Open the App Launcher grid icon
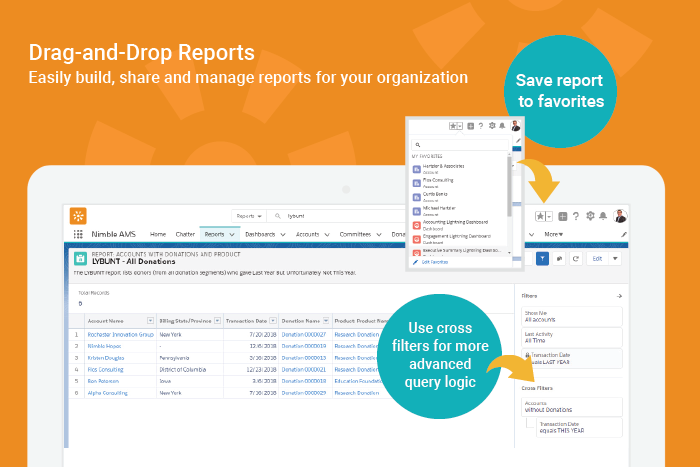This screenshot has width=700, height=467. [78, 234]
